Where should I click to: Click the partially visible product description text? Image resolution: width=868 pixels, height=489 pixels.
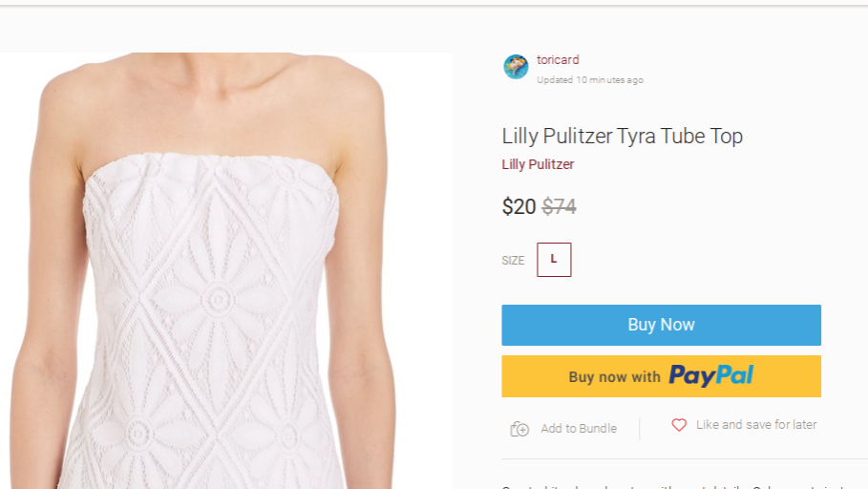pyautogui.click(x=668, y=485)
